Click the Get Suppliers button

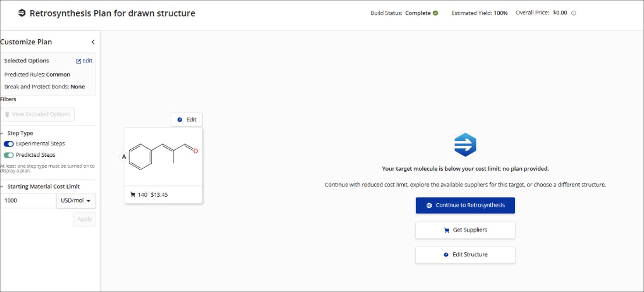tap(465, 230)
